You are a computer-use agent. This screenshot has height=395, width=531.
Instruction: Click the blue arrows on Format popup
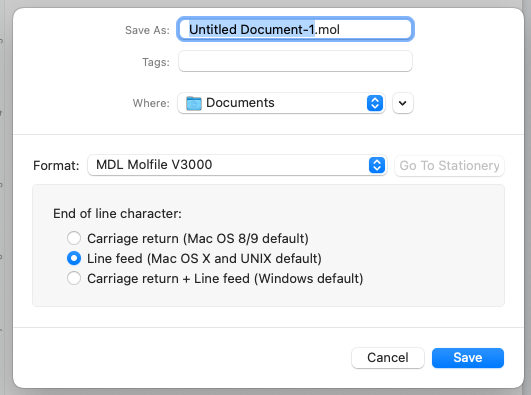(x=377, y=165)
